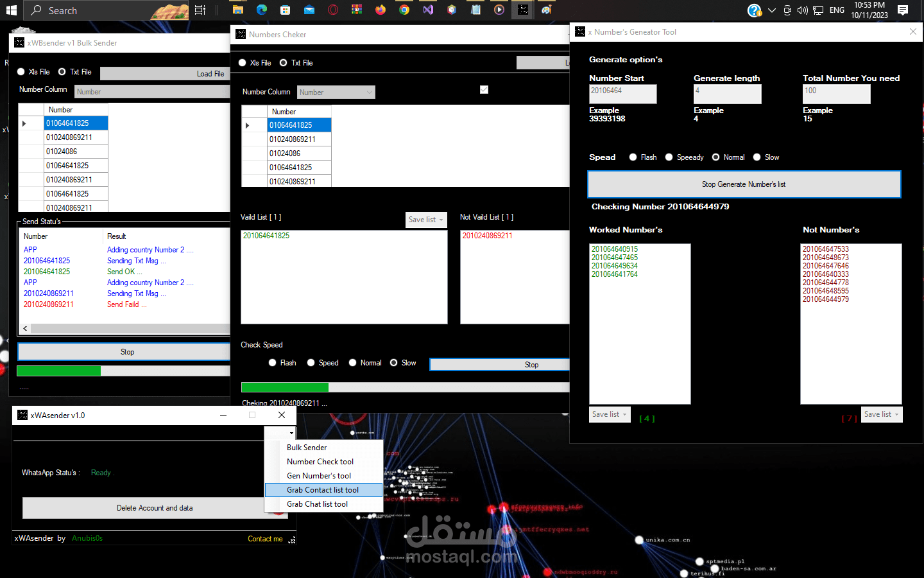The image size is (924, 578).
Task: Click Stop in the Numbers Cheker window
Action: point(499,365)
